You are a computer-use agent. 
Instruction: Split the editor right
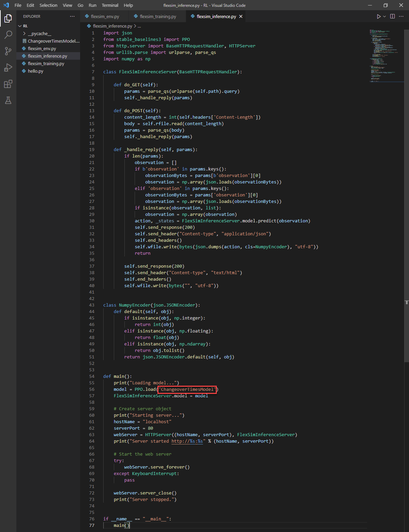[x=392, y=16]
